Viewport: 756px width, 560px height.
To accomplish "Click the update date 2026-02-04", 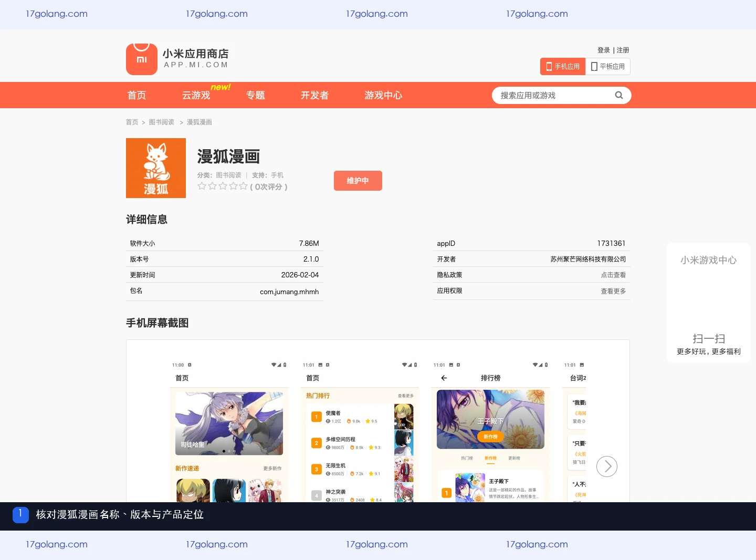I will [300, 275].
